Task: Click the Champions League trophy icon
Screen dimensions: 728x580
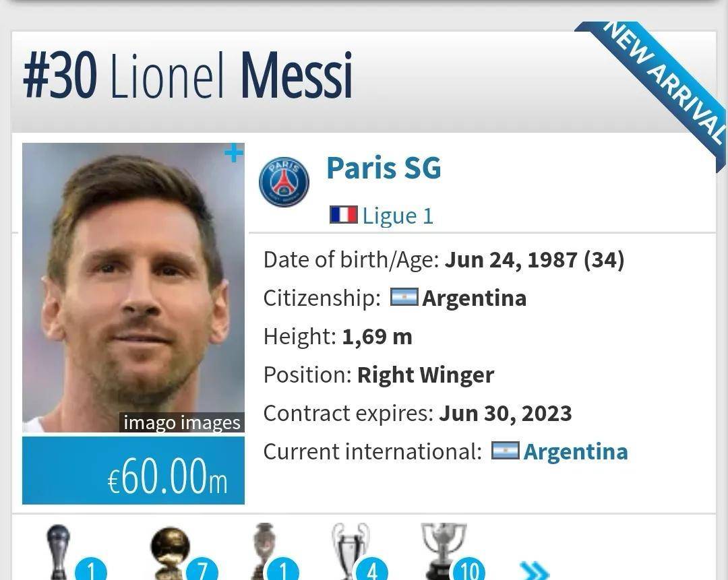Action: [x=351, y=551]
